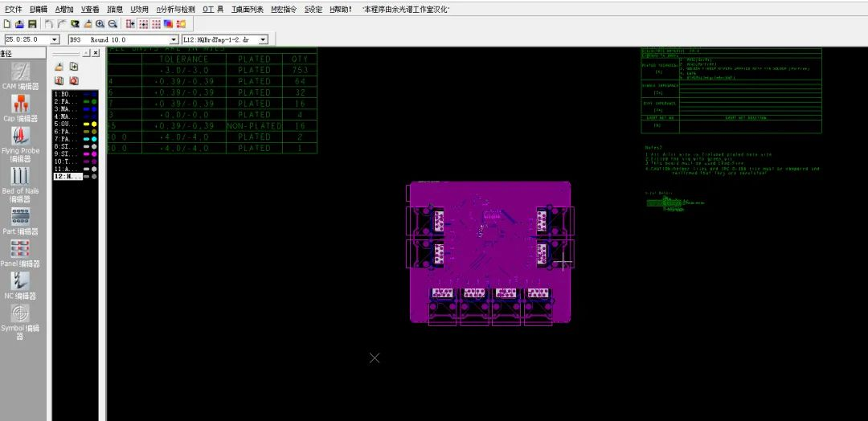This screenshot has height=421, width=868.
Task: Click the Zoom Out magnifier icon
Action: pos(113,24)
